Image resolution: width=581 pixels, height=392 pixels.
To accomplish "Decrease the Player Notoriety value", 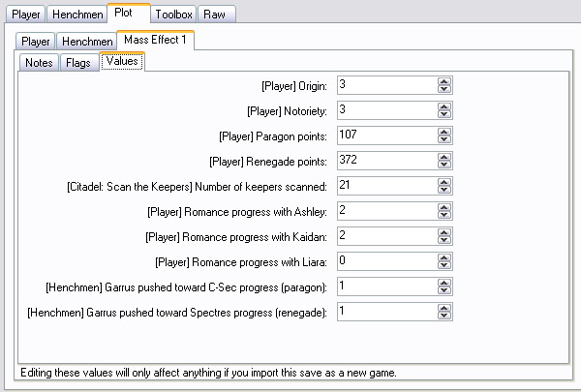I will (x=444, y=114).
